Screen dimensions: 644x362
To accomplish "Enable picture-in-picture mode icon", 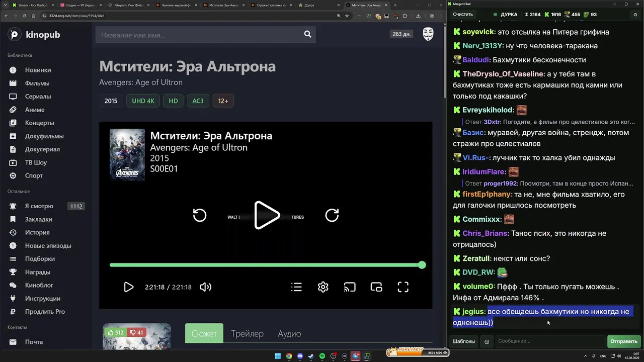I will [x=376, y=287].
